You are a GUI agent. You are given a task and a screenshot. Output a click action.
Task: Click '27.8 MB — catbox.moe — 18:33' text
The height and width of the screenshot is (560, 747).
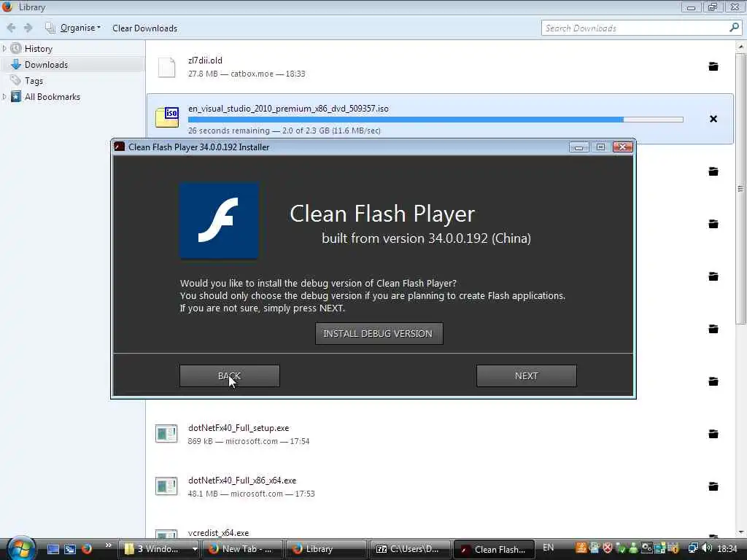(247, 74)
